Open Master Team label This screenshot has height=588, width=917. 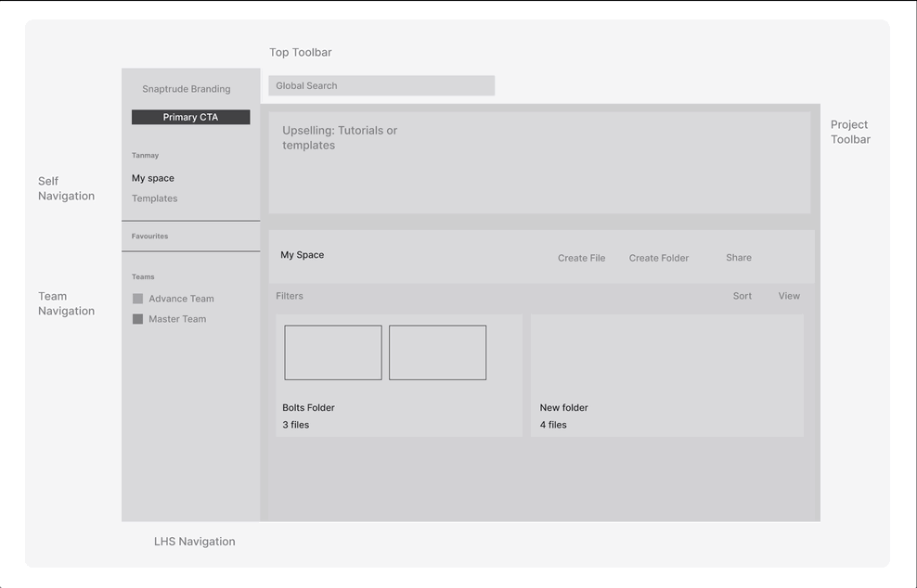(177, 319)
